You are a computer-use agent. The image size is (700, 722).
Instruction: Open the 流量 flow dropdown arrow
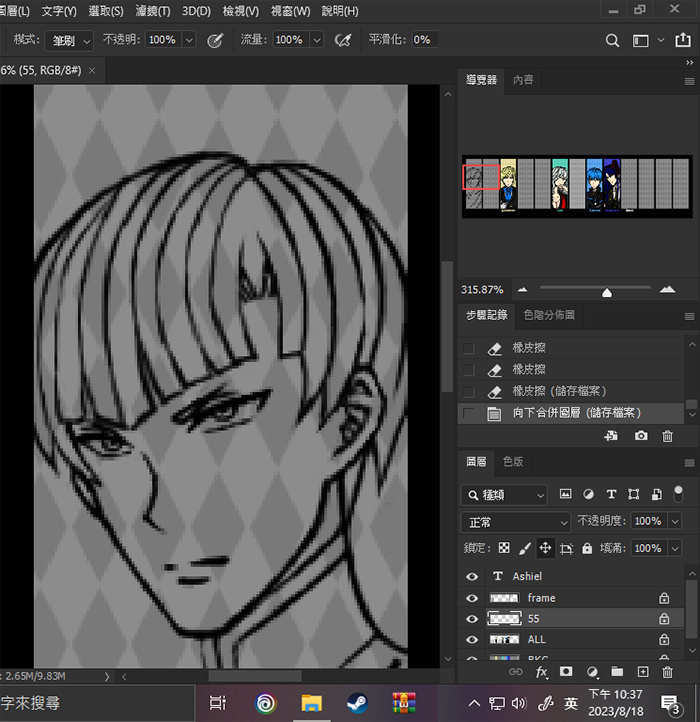(x=317, y=40)
